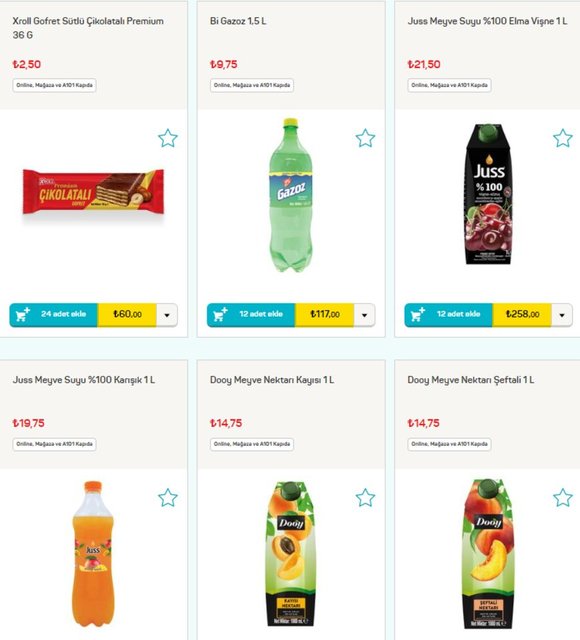Open the Gazoz bottle product image
Screen dimensions: 580x640
(x=291, y=195)
